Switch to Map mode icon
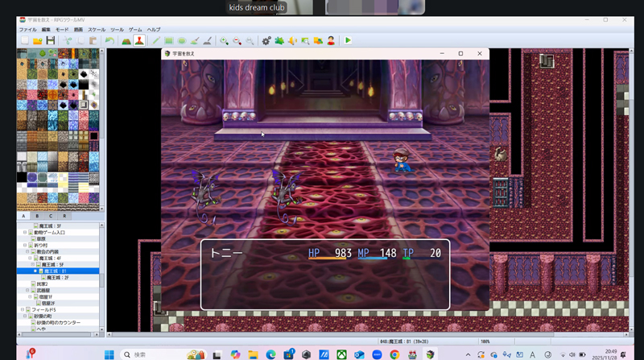 [x=126, y=40]
